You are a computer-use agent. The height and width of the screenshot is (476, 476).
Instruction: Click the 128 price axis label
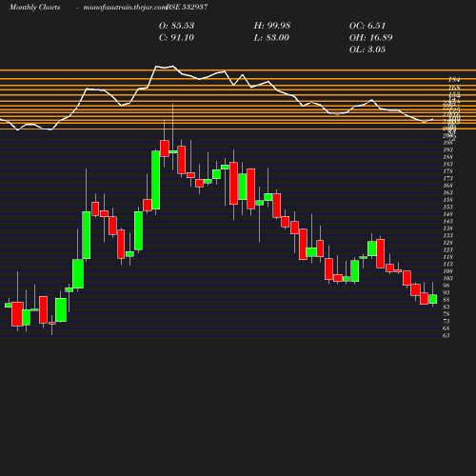[447, 243]
